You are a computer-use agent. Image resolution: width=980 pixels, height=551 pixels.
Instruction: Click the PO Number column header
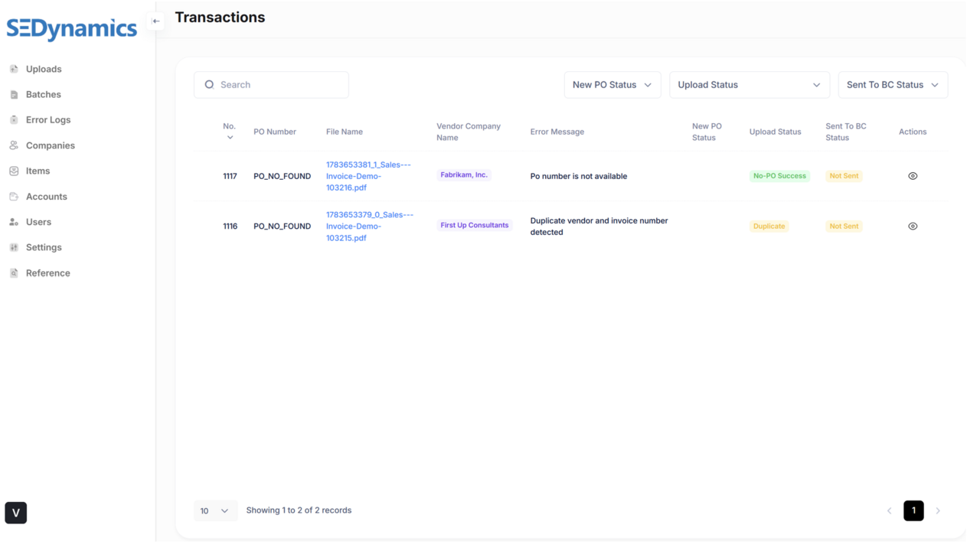[275, 132]
